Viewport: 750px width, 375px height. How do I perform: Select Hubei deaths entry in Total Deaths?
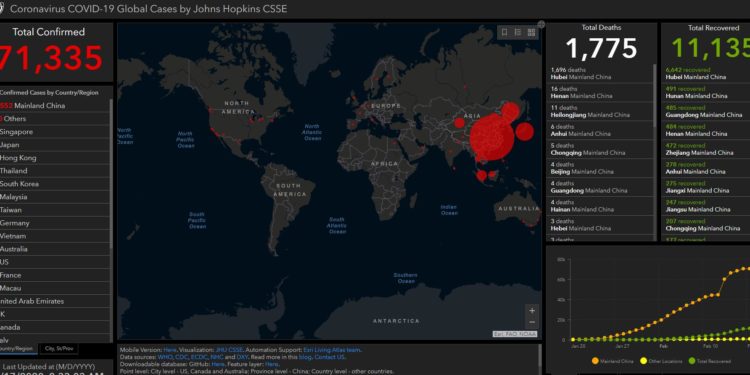click(600, 73)
